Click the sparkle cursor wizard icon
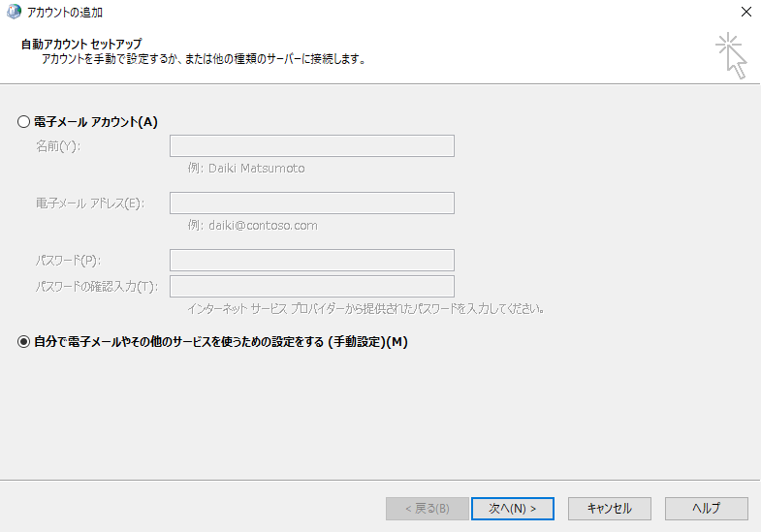This screenshot has height=532, width=761. pos(731,55)
